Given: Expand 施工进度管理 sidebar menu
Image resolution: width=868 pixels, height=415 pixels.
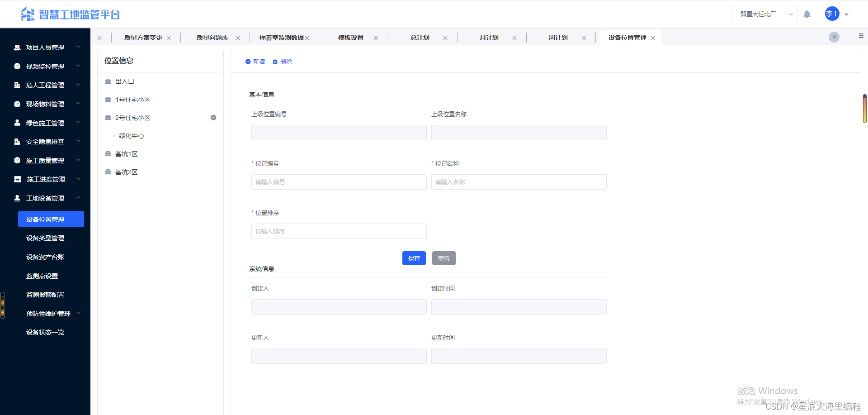Looking at the screenshot, I should pyautogui.click(x=45, y=179).
